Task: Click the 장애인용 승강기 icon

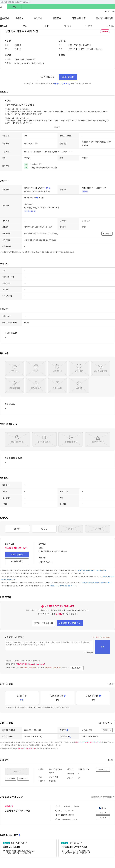Action: [44, 439]
